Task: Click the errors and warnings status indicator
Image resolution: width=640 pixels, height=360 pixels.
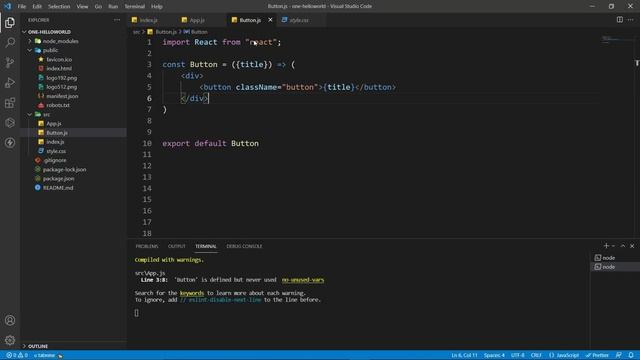Action: tap(17, 356)
